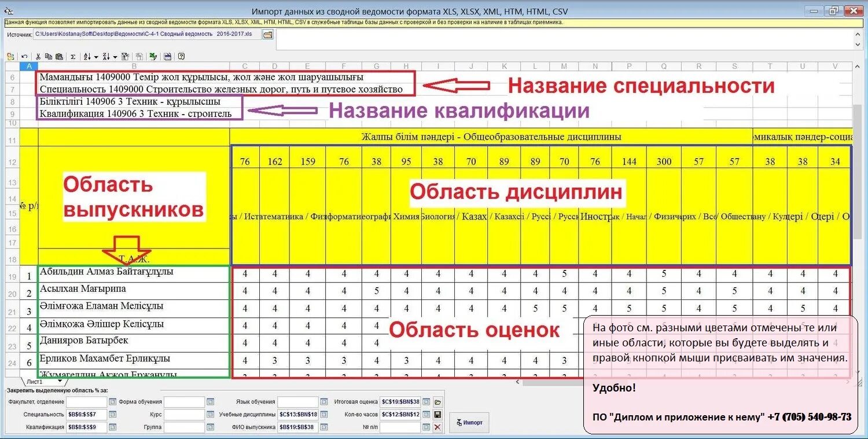Click the filter icon on the toolbar
The height and width of the screenshot is (439, 868).
pyautogui.click(x=125, y=56)
